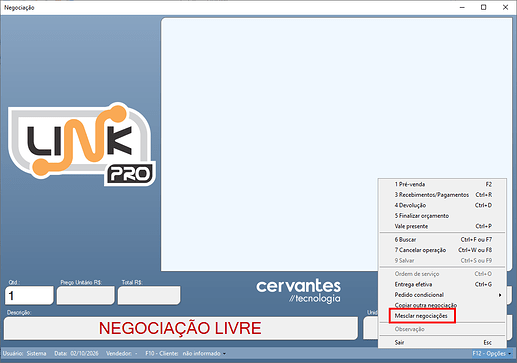The width and height of the screenshot is (517, 363).
Task: Click the 'NEGOCIAÇÃO LIVRE' description field
Action: pyautogui.click(x=181, y=328)
